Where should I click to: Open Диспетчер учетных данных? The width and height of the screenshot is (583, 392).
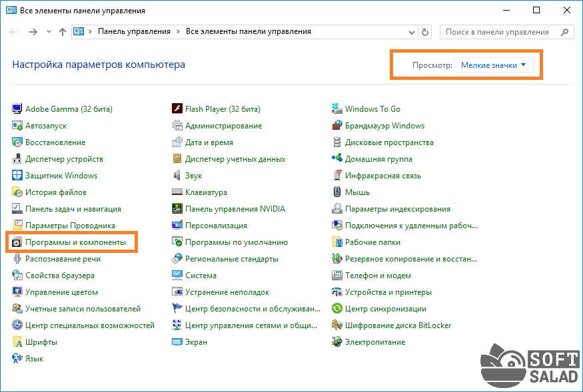point(235,159)
